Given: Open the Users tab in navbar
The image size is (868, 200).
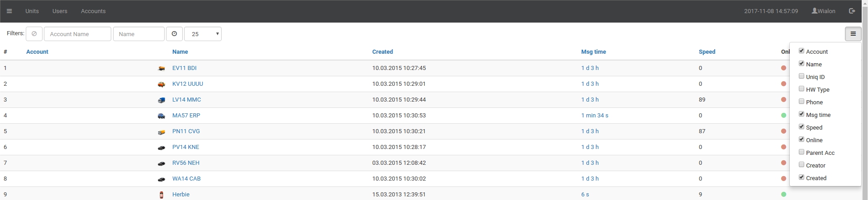Looking at the screenshot, I should (x=60, y=11).
